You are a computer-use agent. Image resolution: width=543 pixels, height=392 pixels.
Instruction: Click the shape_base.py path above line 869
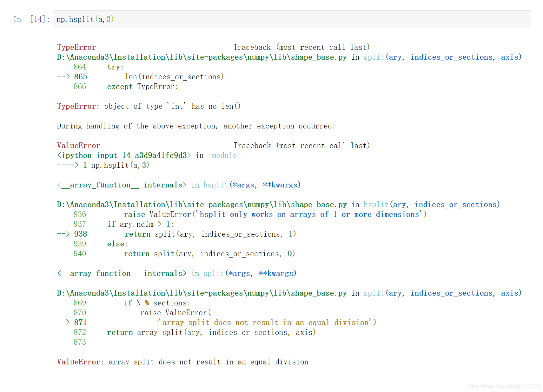202,293
